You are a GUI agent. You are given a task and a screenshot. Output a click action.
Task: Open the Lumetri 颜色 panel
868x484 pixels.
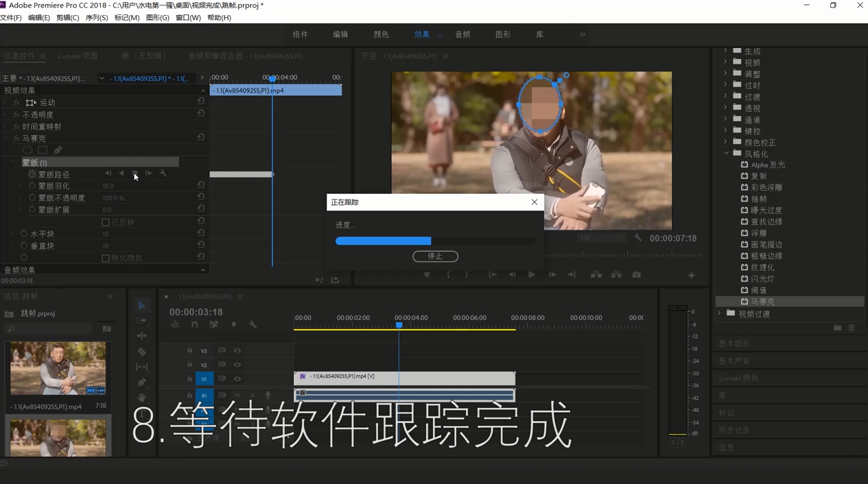pyautogui.click(x=738, y=378)
